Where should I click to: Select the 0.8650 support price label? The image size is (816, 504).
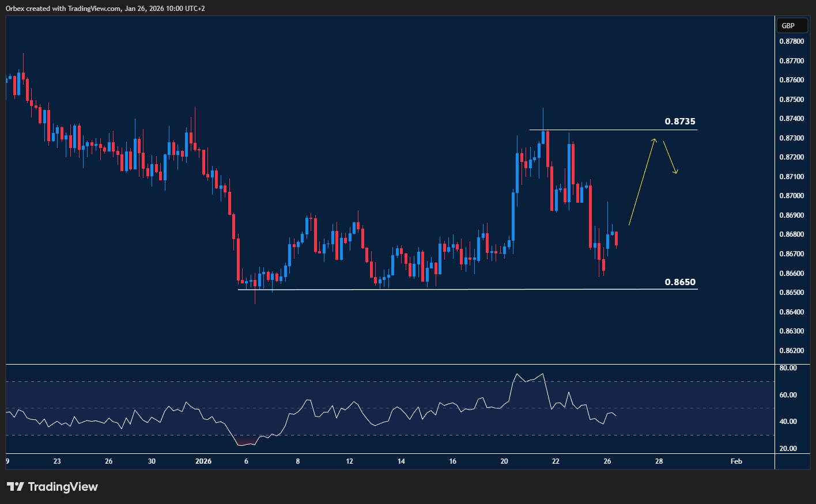click(681, 282)
